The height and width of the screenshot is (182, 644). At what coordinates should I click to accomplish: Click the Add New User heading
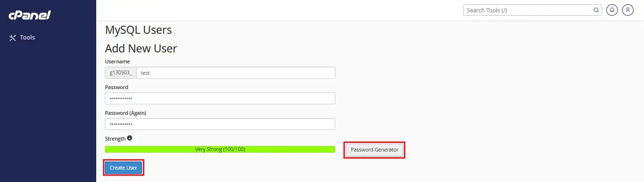141,49
